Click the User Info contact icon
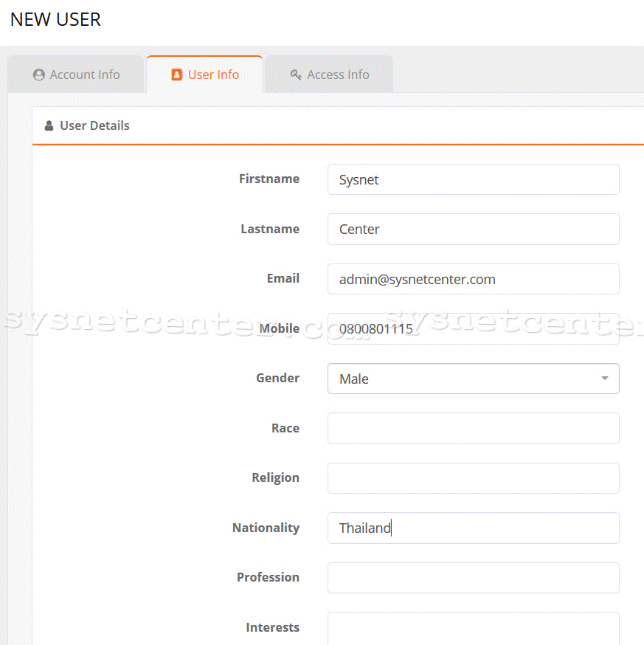 (x=177, y=75)
